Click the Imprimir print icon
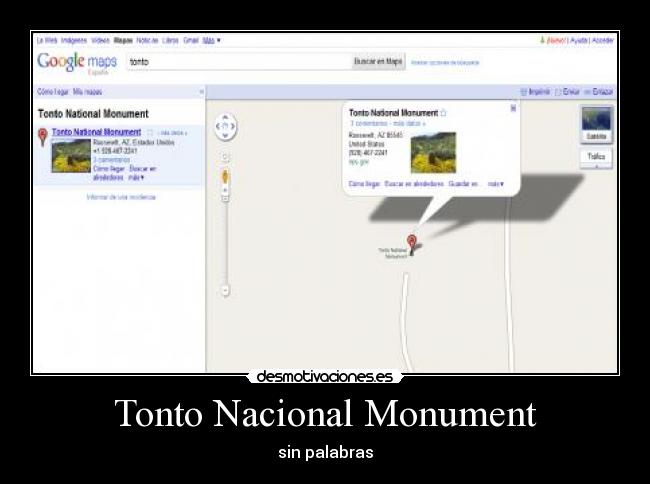The height and width of the screenshot is (484, 650). [x=524, y=92]
